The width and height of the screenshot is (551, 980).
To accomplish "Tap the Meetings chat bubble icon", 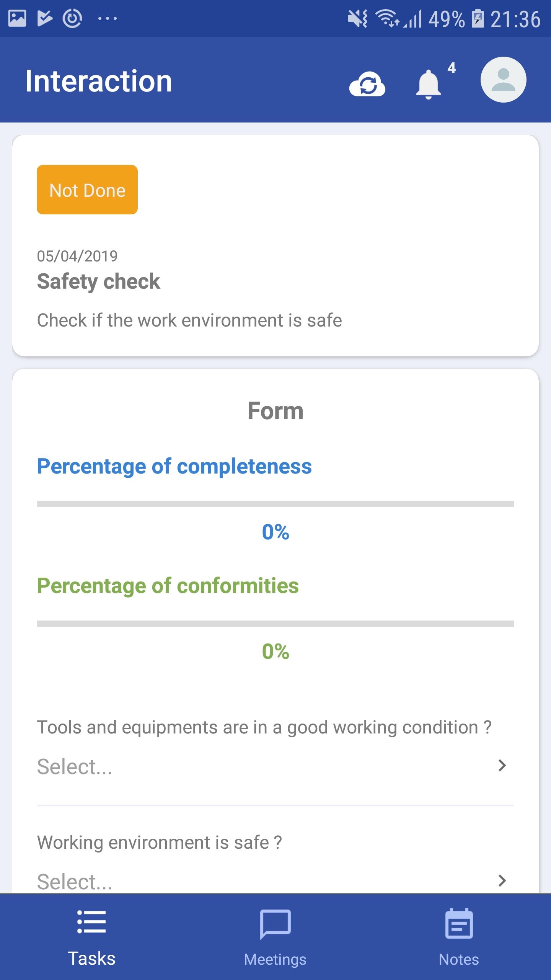I will coord(275,924).
